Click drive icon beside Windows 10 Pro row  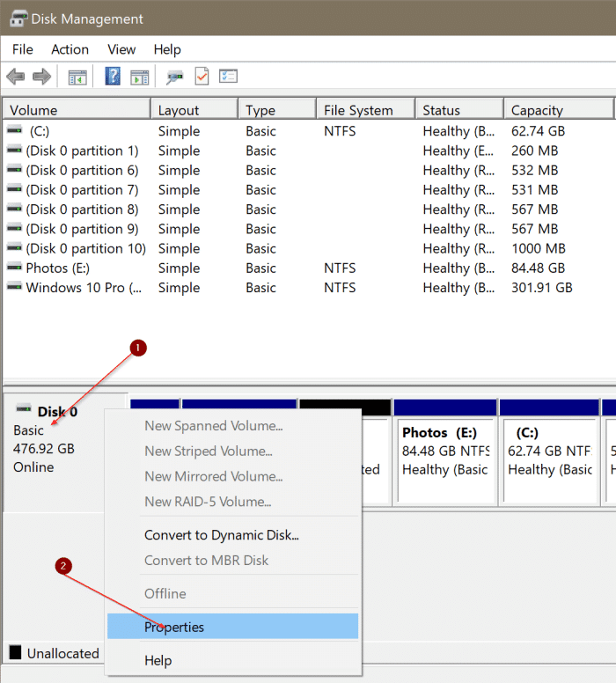pos(14,286)
